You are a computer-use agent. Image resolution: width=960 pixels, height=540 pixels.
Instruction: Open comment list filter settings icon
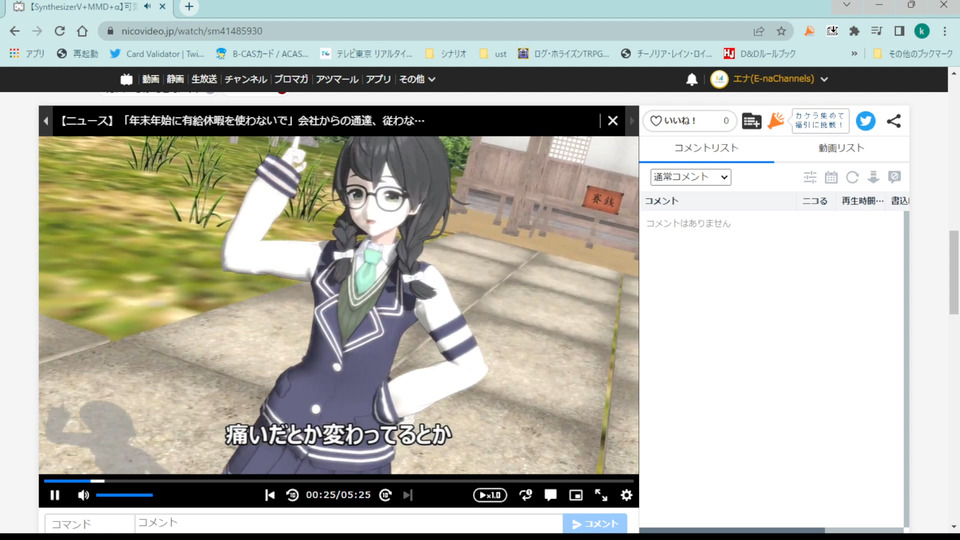coord(810,177)
